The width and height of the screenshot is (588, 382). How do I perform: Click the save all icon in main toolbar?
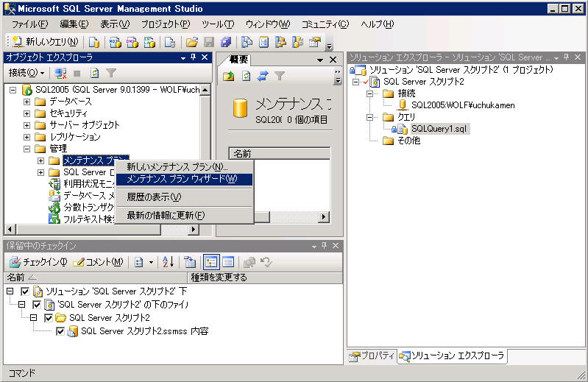point(226,42)
